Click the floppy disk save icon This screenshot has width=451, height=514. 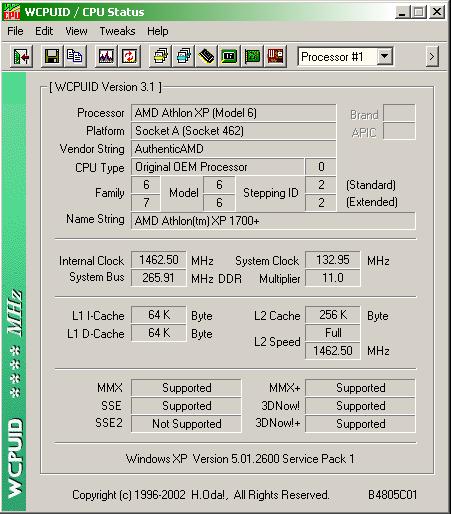tap(52, 57)
